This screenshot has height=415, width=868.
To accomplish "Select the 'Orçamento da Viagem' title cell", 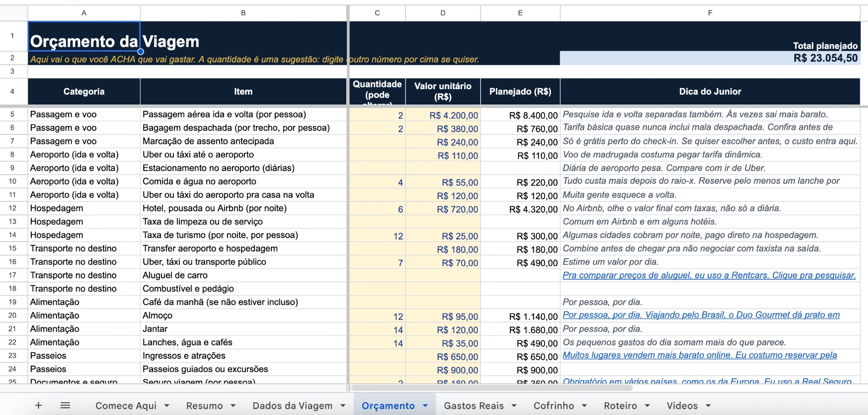I will (x=84, y=36).
